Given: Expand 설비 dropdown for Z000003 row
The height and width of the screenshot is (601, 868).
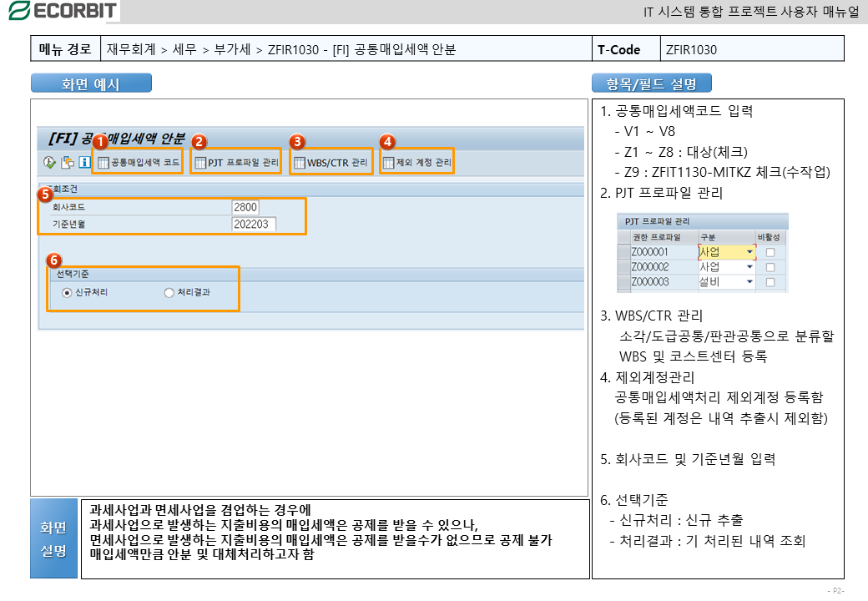Looking at the screenshot, I should (x=749, y=282).
